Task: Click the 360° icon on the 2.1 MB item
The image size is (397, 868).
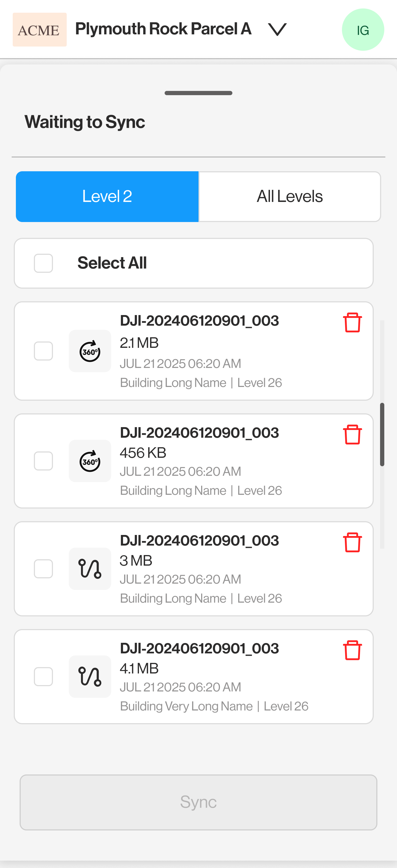Action: pos(90,351)
